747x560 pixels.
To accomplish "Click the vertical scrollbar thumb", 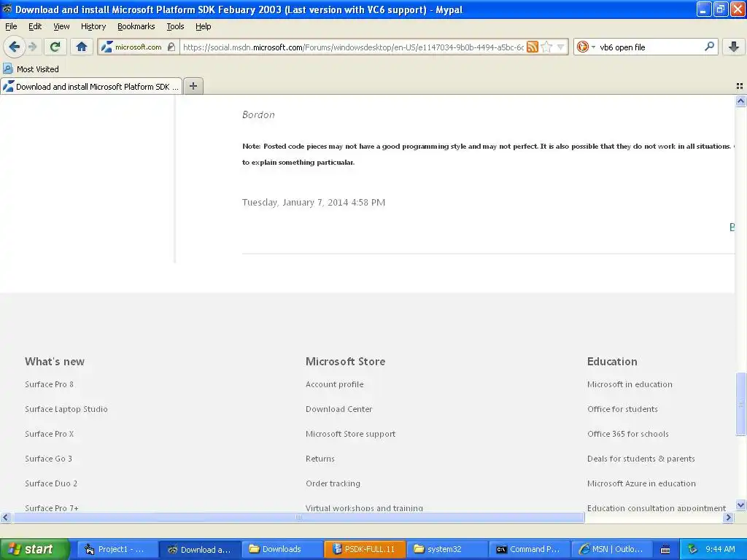I will click(x=740, y=404).
